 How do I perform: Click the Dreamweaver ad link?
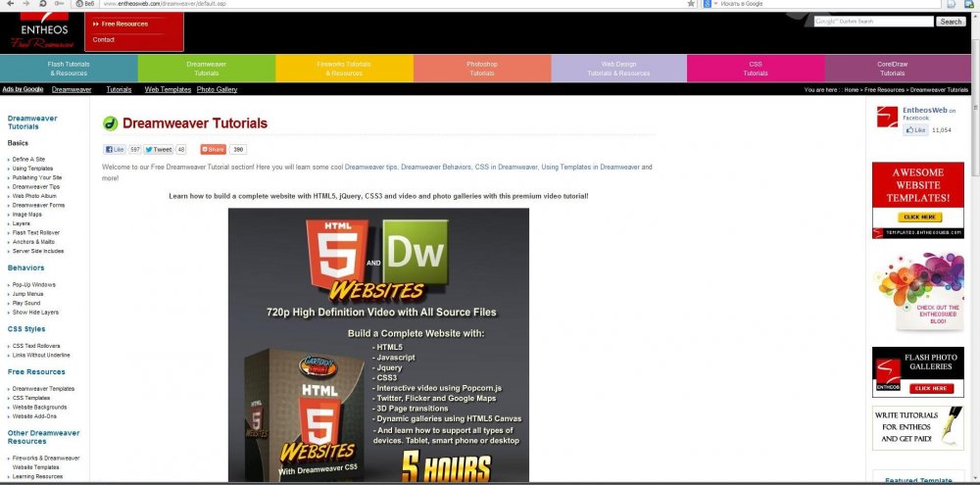click(72, 89)
